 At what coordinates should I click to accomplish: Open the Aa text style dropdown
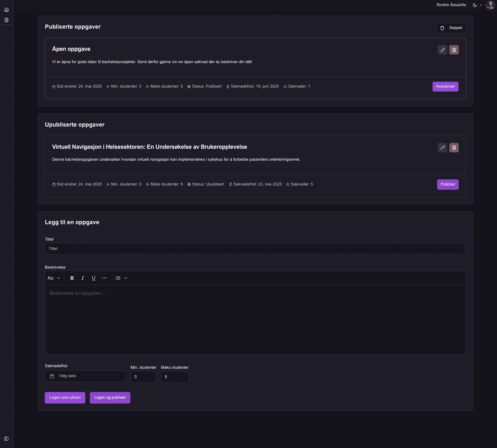point(54,278)
